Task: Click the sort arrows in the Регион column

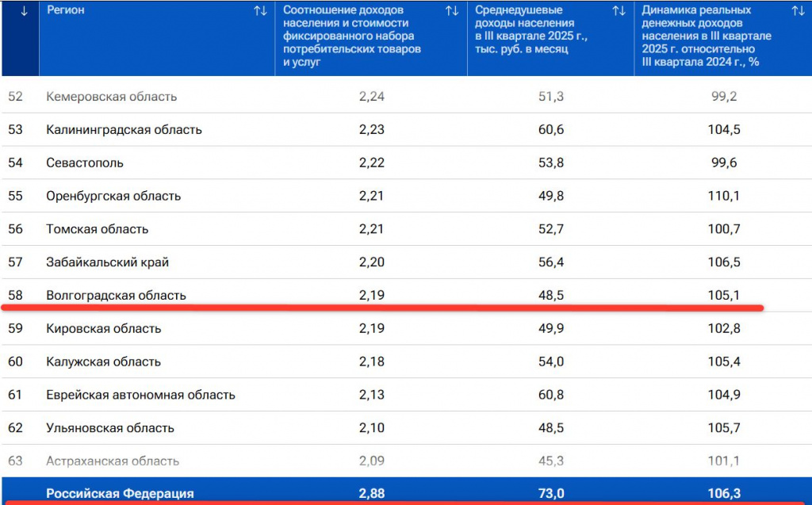Action: 260,11
